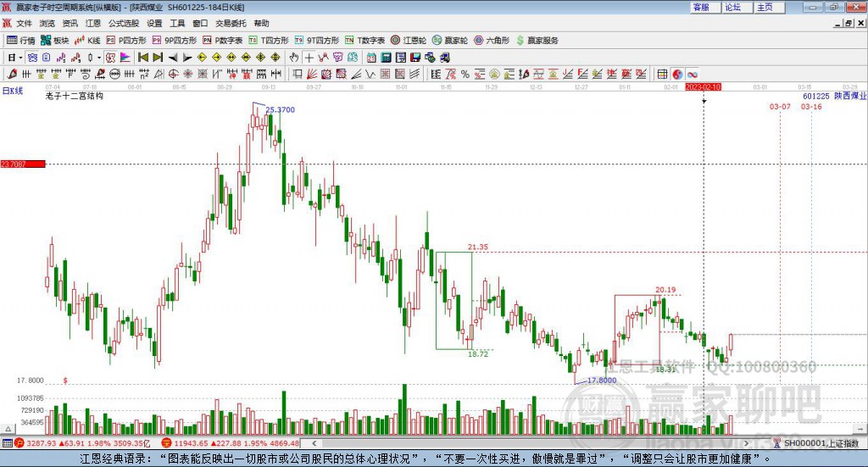This screenshot has width=868, height=467.
Task: Open the P数字表 number table
Action: 223,41
